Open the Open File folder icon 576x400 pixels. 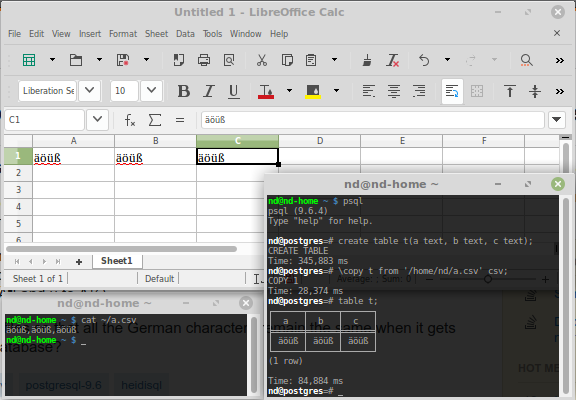pyautogui.click(x=76, y=60)
